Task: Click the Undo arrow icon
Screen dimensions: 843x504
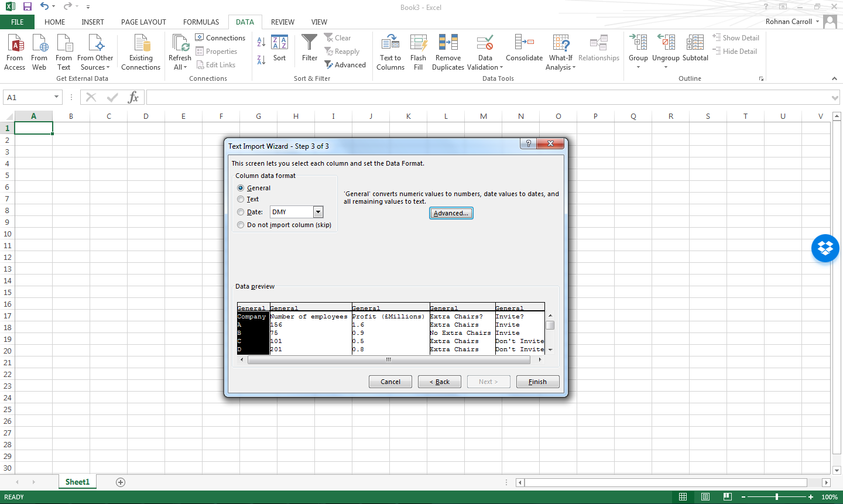Action: pyautogui.click(x=44, y=6)
